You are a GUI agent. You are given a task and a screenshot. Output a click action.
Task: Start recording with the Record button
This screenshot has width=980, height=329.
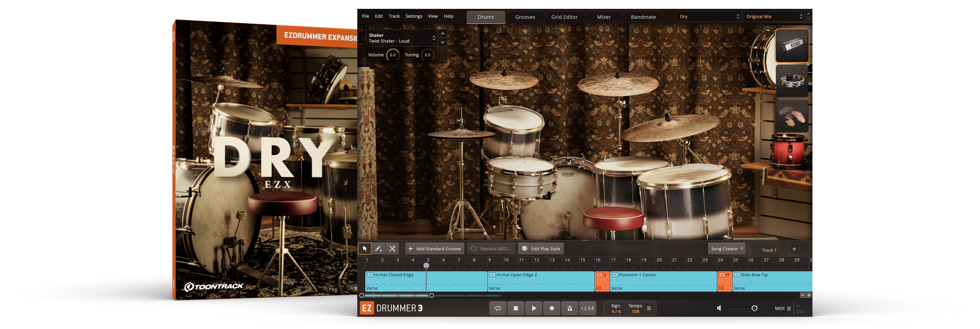552,308
